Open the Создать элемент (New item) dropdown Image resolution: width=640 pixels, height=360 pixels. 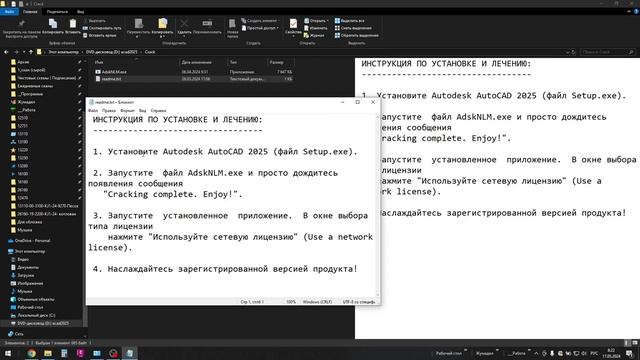260,21
